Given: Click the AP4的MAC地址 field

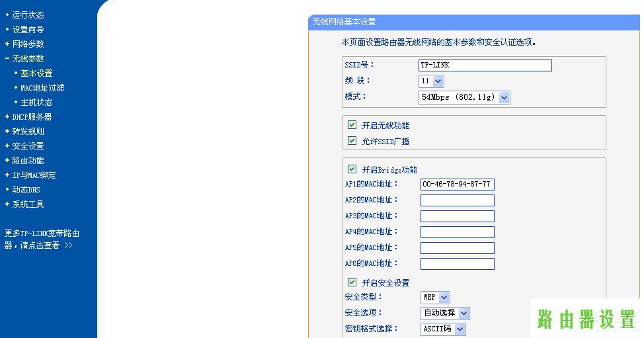Looking at the screenshot, I should pyautogui.click(x=457, y=232).
